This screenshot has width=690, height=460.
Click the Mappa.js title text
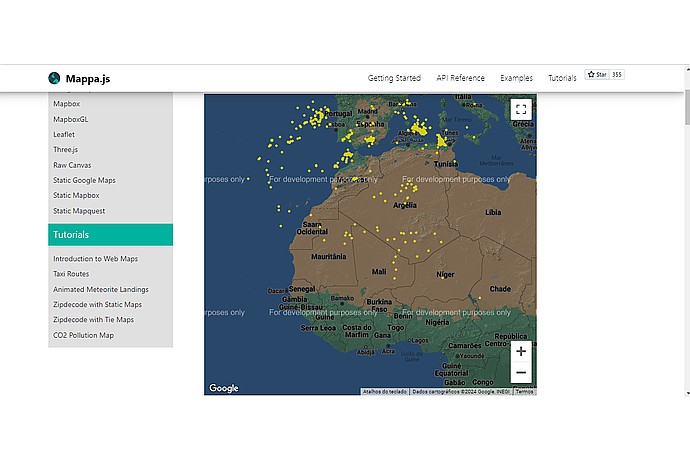tap(88, 79)
